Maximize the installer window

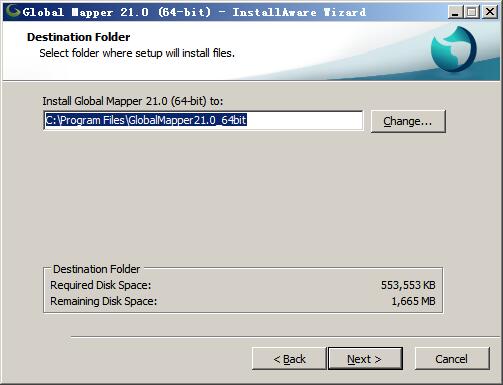click(472, 12)
